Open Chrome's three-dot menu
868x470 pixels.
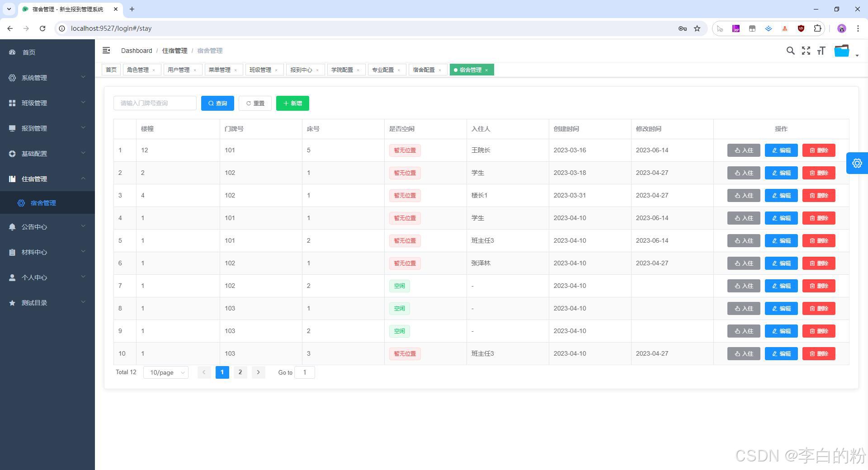[858, 28]
